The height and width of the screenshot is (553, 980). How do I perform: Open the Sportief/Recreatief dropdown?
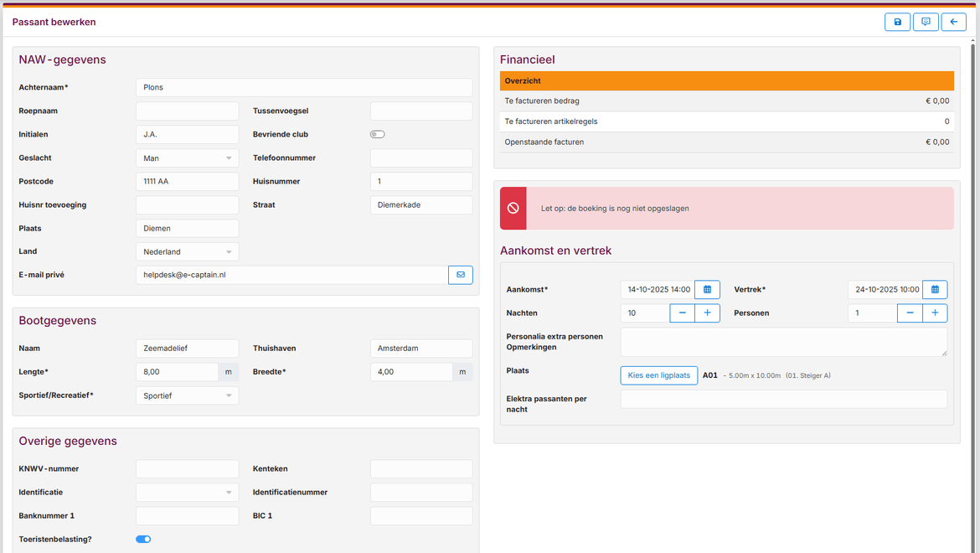tap(187, 395)
